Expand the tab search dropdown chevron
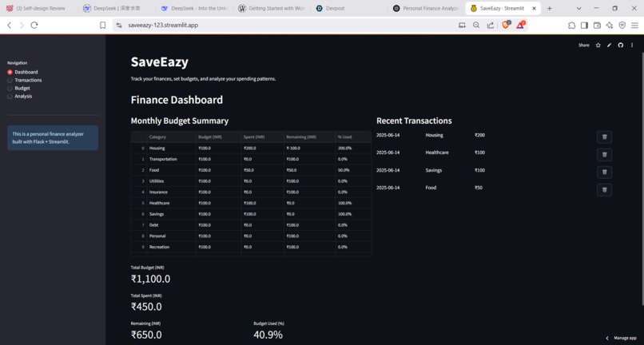This screenshot has height=345, width=644. (x=578, y=8)
